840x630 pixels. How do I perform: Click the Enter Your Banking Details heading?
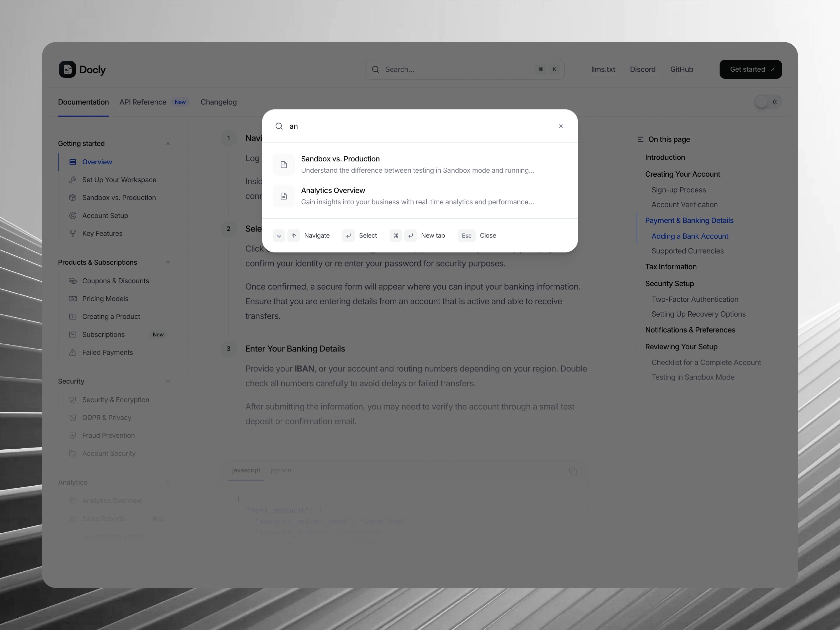(295, 349)
